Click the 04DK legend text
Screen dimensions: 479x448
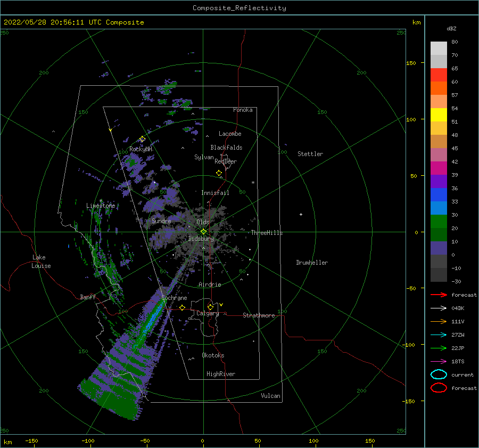click(458, 308)
